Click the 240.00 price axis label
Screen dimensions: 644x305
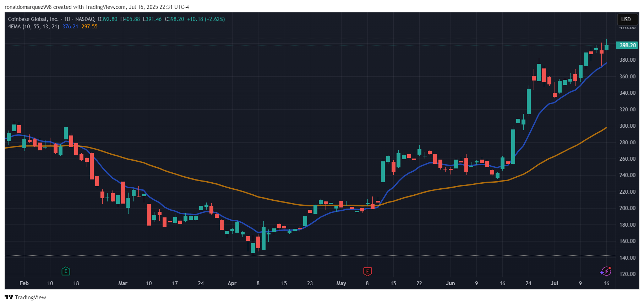tap(627, 175)
